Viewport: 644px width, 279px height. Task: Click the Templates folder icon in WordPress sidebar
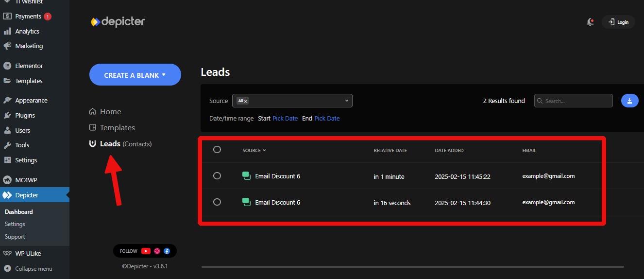tap(7, 81)
